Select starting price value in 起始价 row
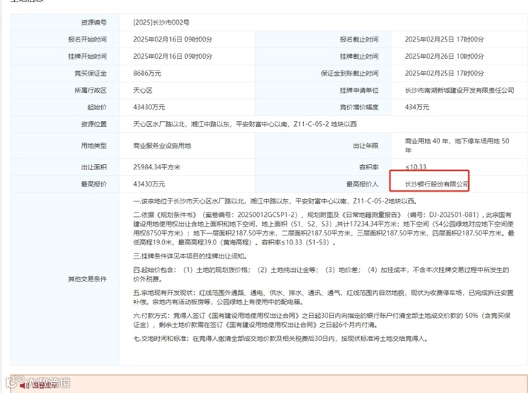532x393 pixels. click(x=149, y=107)
